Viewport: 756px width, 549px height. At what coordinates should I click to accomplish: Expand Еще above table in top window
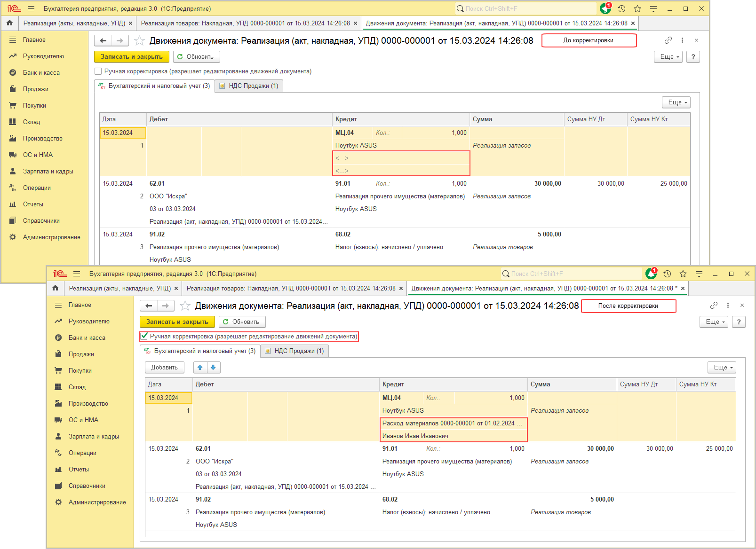[676, 102]
